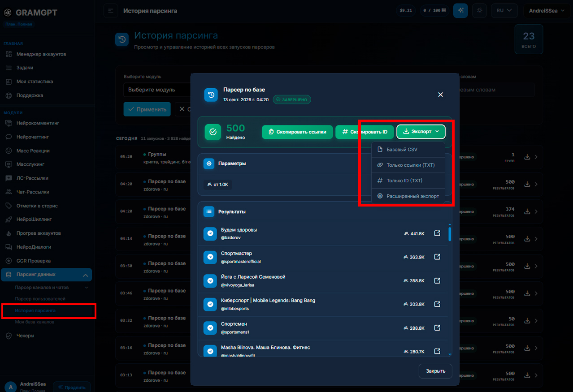Viewport: 573px width, 392px height.
Task: Download results of the 03:50 run
Action: (x=527, y=266)
